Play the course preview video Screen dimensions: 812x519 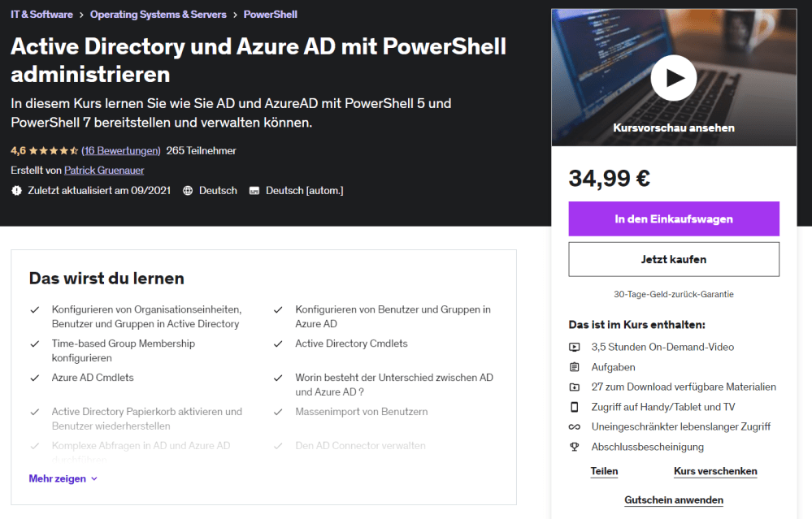(x=674, y=78)
